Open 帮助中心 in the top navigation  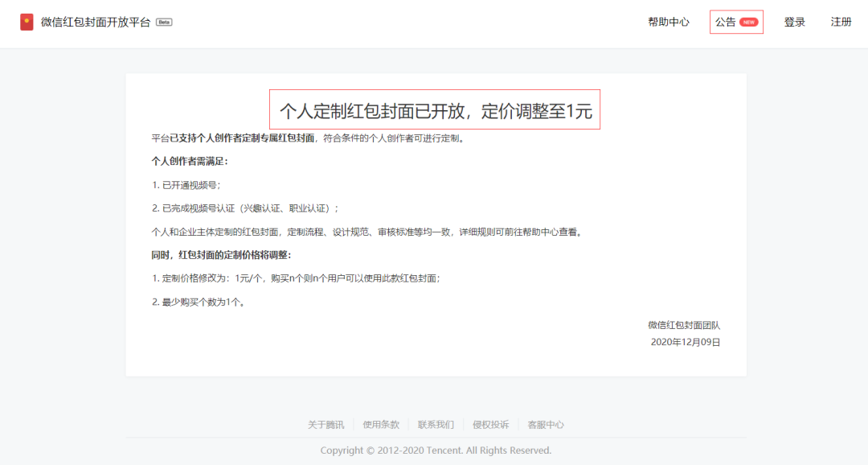click(x=669, y=23)
